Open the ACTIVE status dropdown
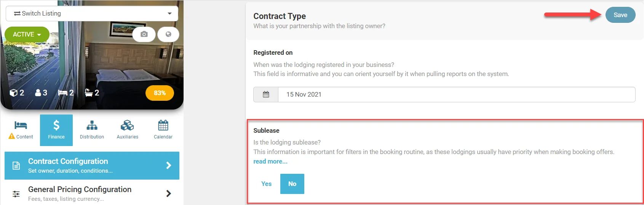The height and width of the screenshot is (205, 644). click(27, 34)
